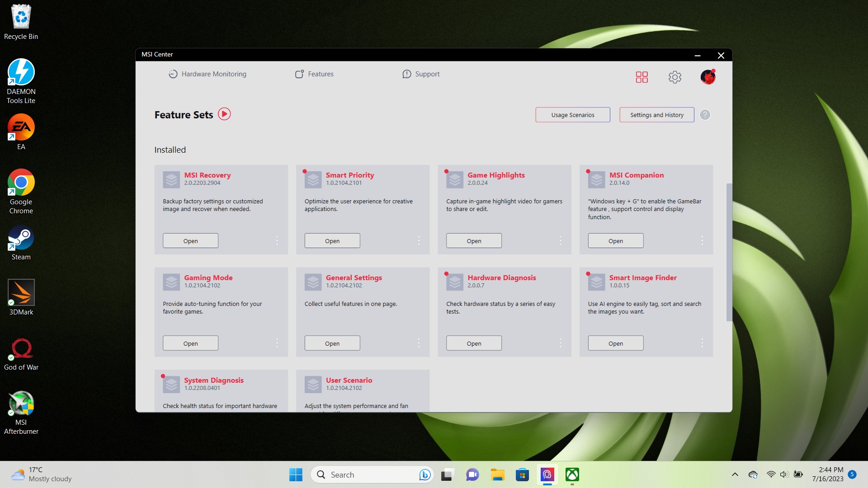This screenshot has width=868, height=488.
Task: Expand MSI Recovery more options menu
Action: [277, 241]
